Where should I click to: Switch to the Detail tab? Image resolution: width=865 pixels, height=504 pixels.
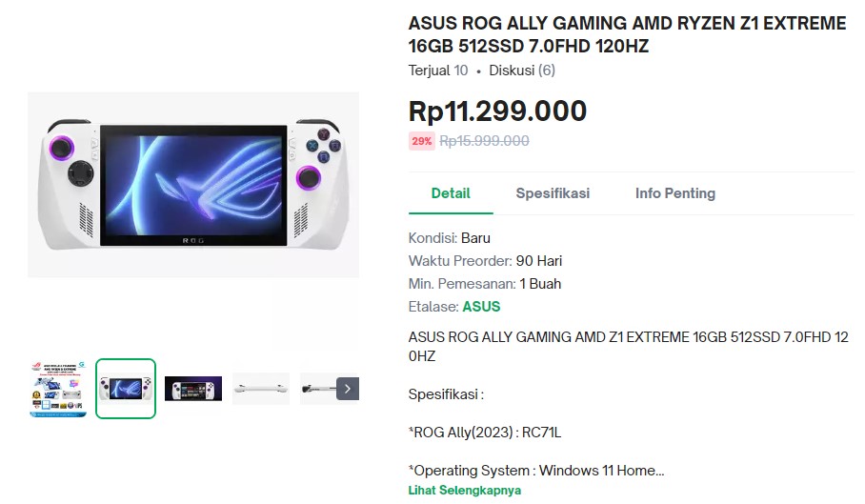[451, 193]
